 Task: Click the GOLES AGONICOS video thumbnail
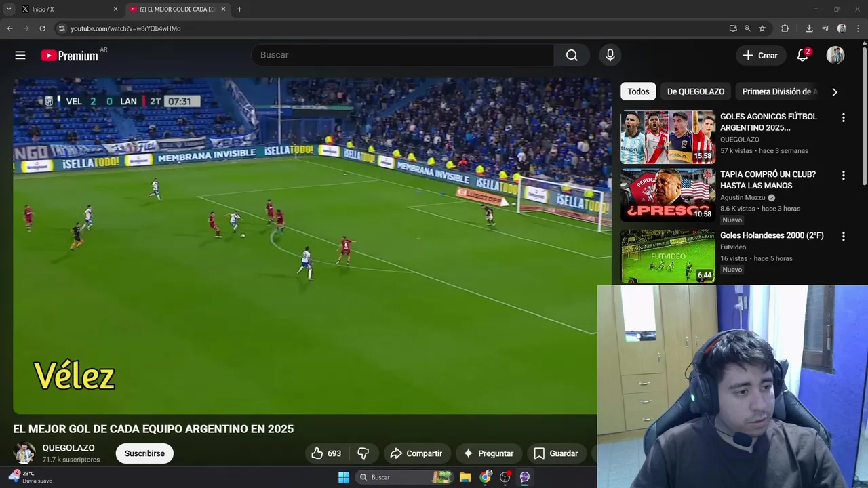(x=668, y=137)
